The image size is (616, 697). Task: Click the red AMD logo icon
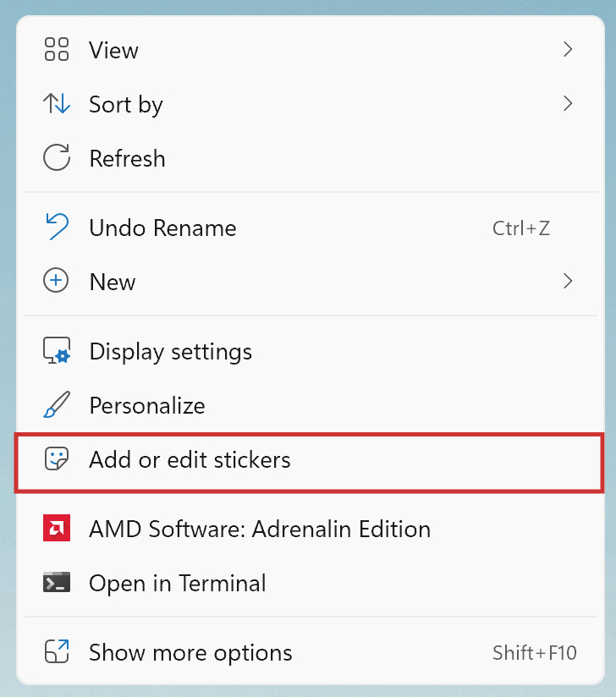[x=57, y=528]
